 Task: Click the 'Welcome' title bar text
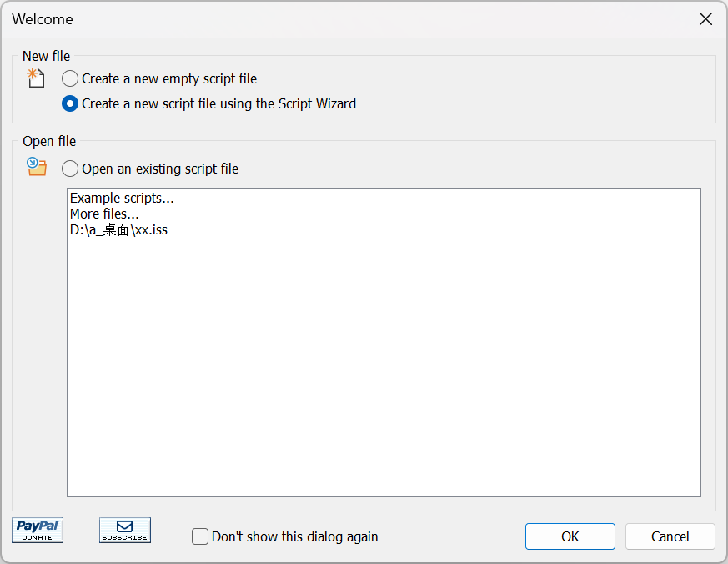coord(43,19)
